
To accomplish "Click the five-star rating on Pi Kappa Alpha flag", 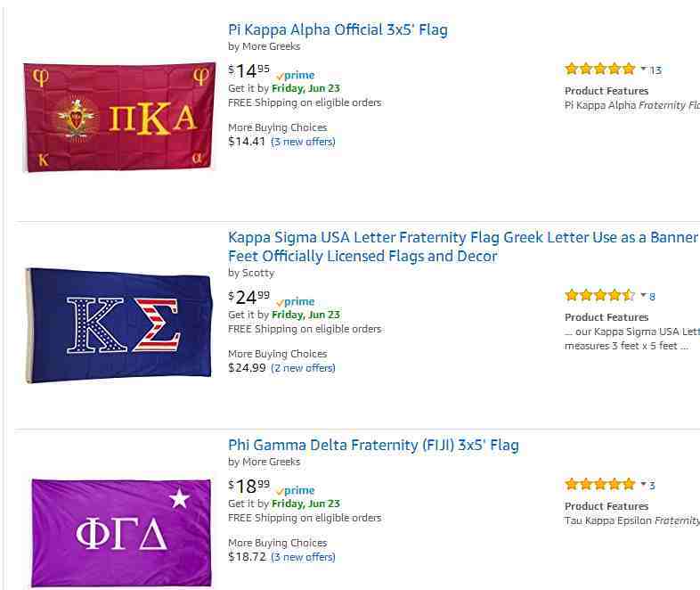I will coord(600,69).
